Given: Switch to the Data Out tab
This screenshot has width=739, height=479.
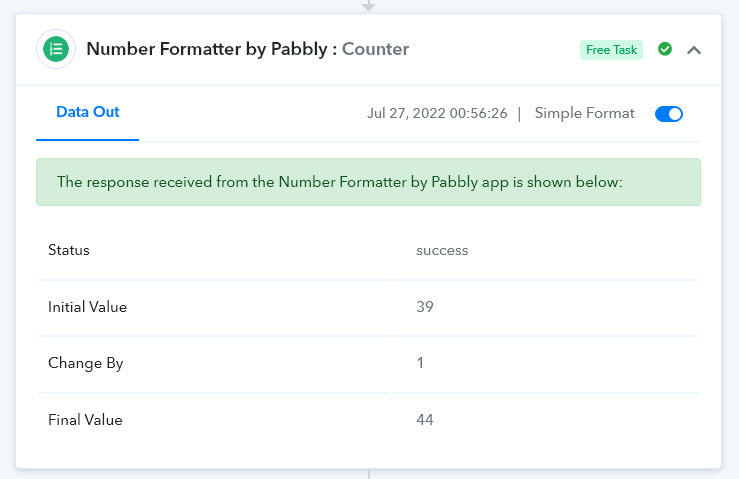Looking at the screenshot, I should coord(88,112).
